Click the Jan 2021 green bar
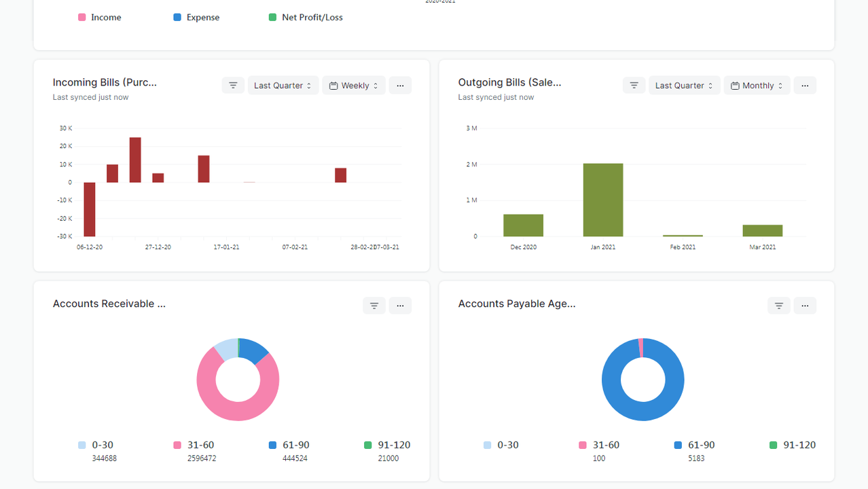 click(602, 200)
